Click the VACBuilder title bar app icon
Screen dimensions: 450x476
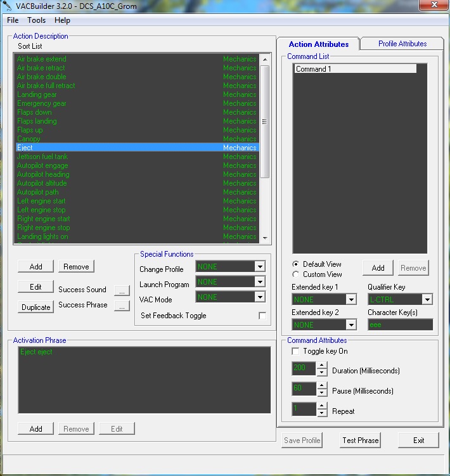[7, 6]
